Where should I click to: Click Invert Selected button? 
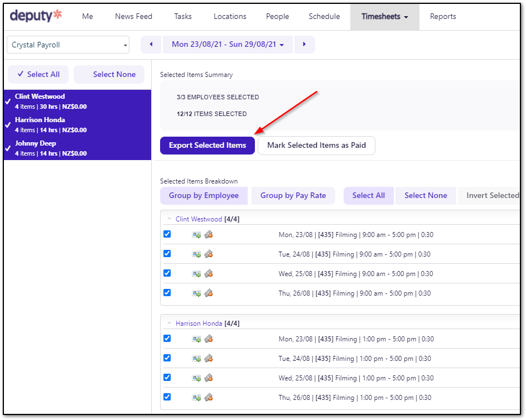click(x=490, y=196)
